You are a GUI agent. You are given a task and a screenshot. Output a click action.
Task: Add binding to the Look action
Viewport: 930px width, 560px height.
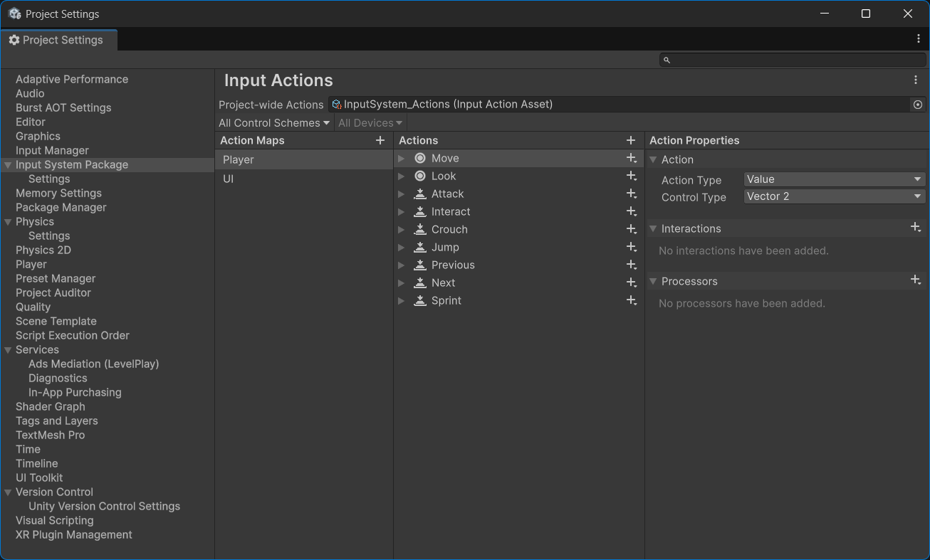[x=631, y=176]
